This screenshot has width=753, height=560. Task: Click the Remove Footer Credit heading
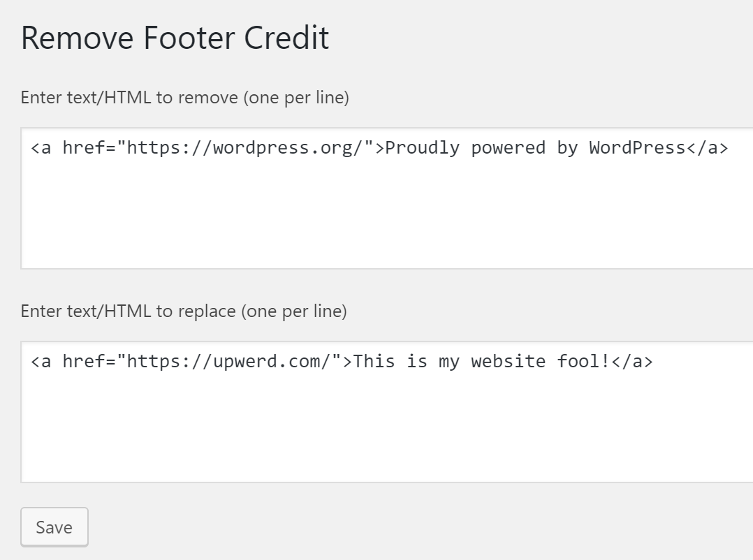tap(175, 38)
